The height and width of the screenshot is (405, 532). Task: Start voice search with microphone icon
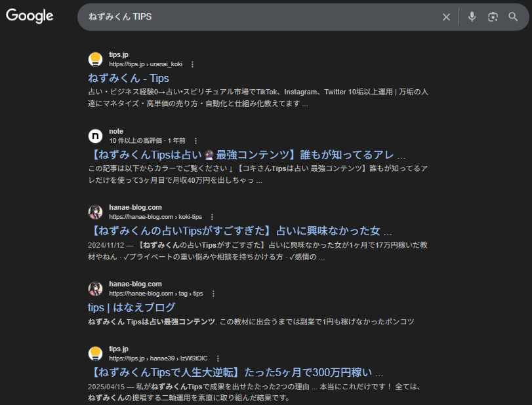point(472,17)
